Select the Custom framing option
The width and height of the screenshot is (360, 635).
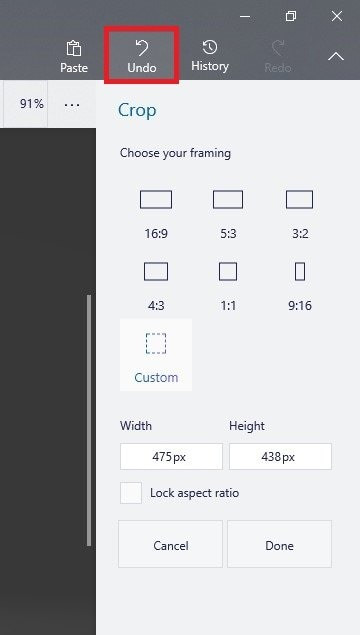(x=156, y=355)
